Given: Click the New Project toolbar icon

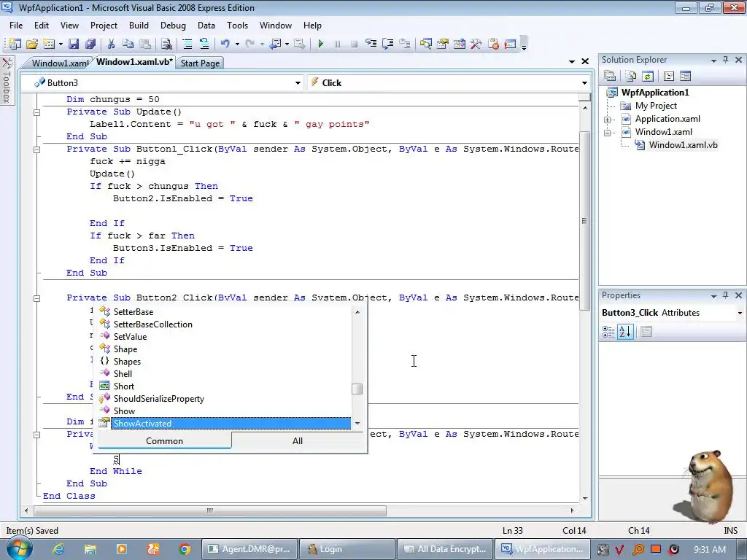Looking at the screenshot, I should click(15, 44).
